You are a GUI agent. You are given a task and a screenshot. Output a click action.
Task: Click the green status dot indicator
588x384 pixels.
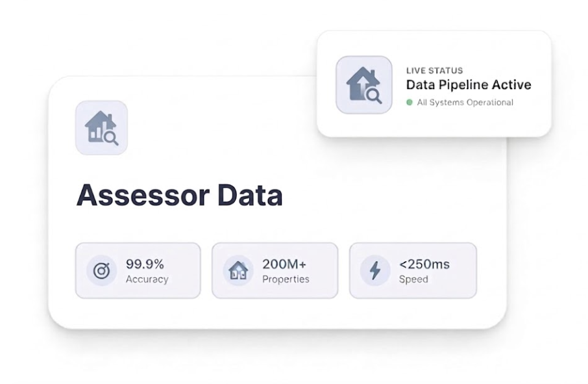pyautogui.click(x=410, y=102)
